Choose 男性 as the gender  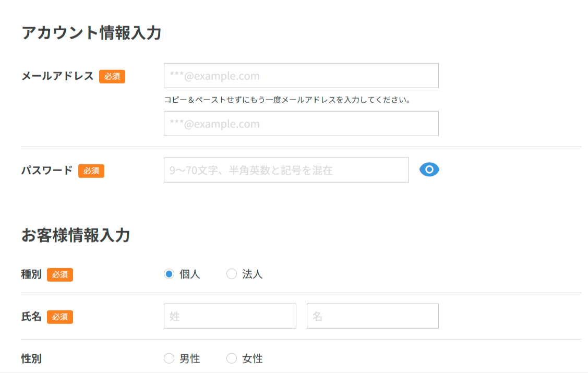(x=169, y=358)
